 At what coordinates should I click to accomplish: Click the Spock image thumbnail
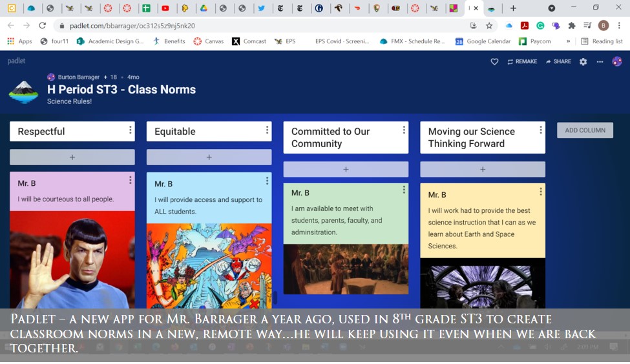point(72,258)
